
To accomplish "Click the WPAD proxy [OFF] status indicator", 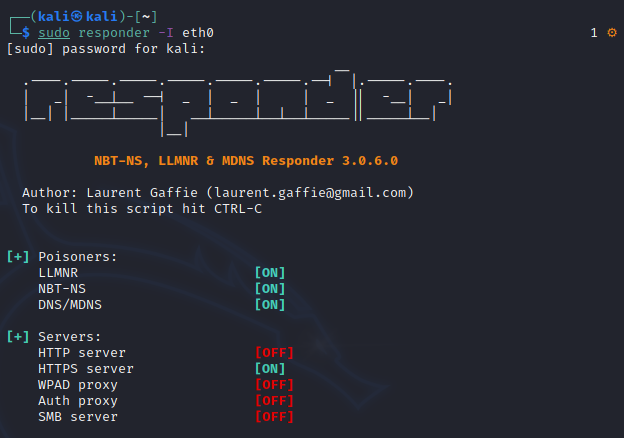I will [x=274, y=385].
